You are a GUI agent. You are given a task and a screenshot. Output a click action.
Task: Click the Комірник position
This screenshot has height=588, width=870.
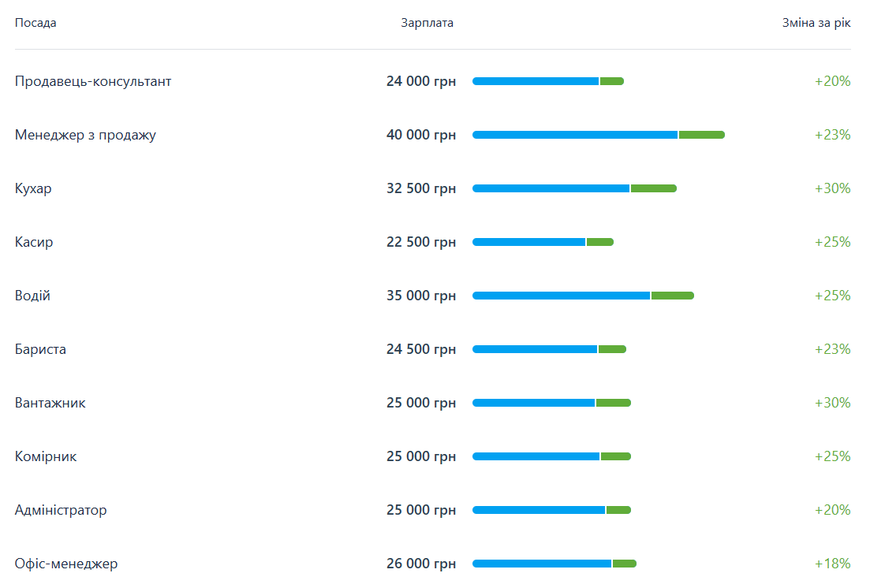point(46,456)
